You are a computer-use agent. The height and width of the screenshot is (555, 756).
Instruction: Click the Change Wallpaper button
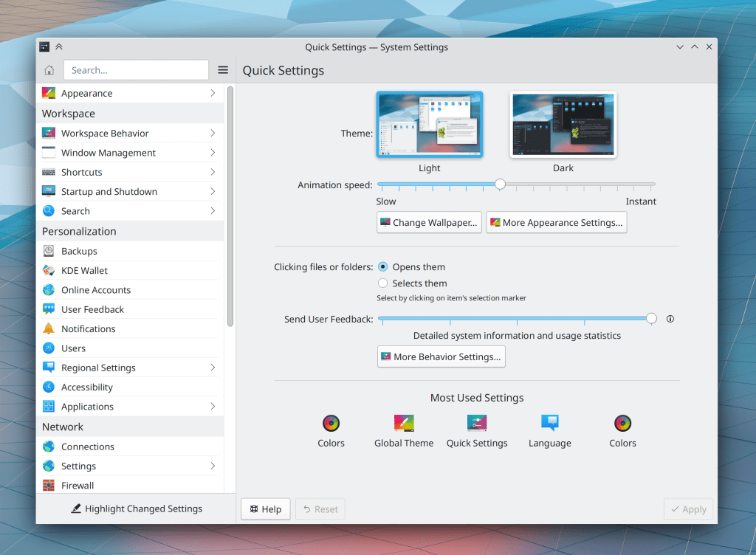coord(429,223)
